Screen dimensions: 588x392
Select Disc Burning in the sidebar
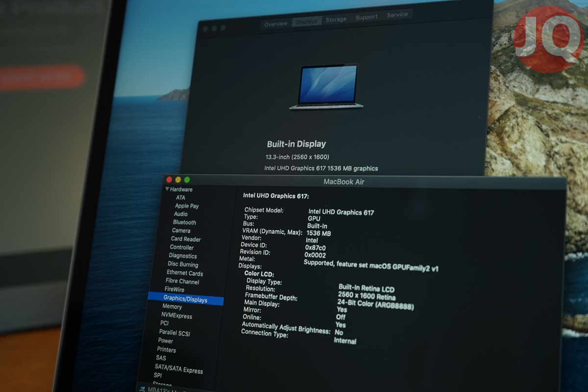click(x=183, y=264)
